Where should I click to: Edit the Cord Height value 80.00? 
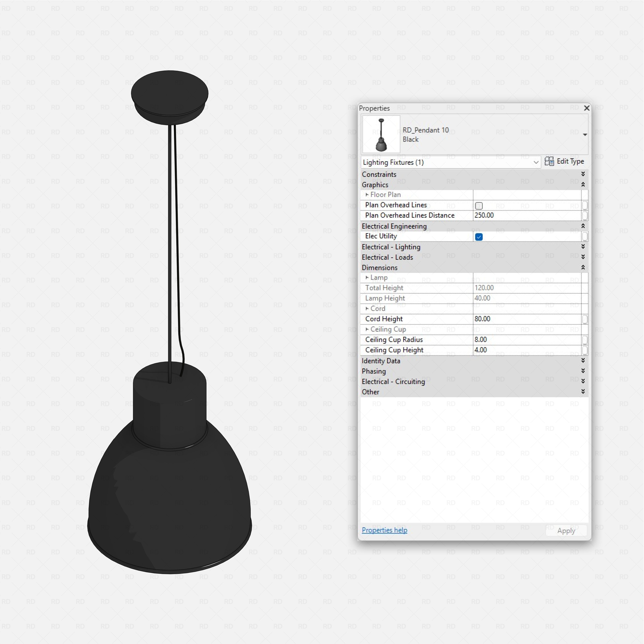527,319
